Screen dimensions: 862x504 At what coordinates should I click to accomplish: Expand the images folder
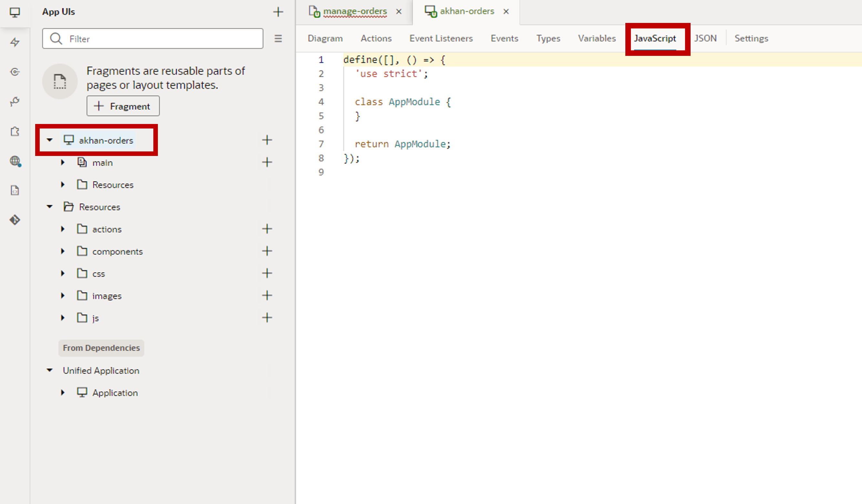coord(63,296)
